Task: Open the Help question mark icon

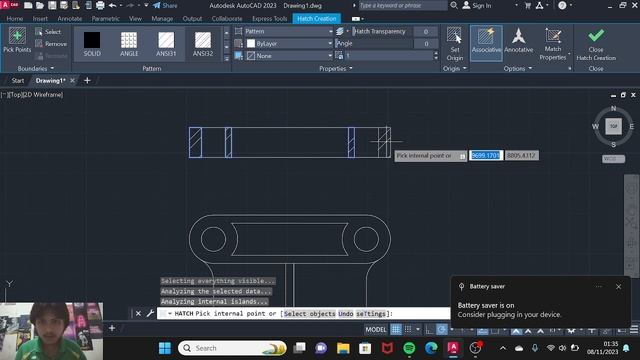Action: [x=562, y=6]
